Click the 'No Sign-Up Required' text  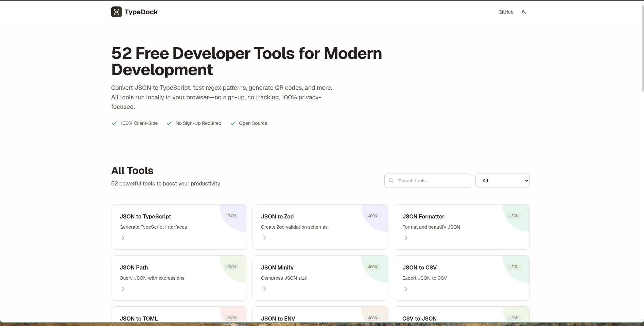[198, 123]
